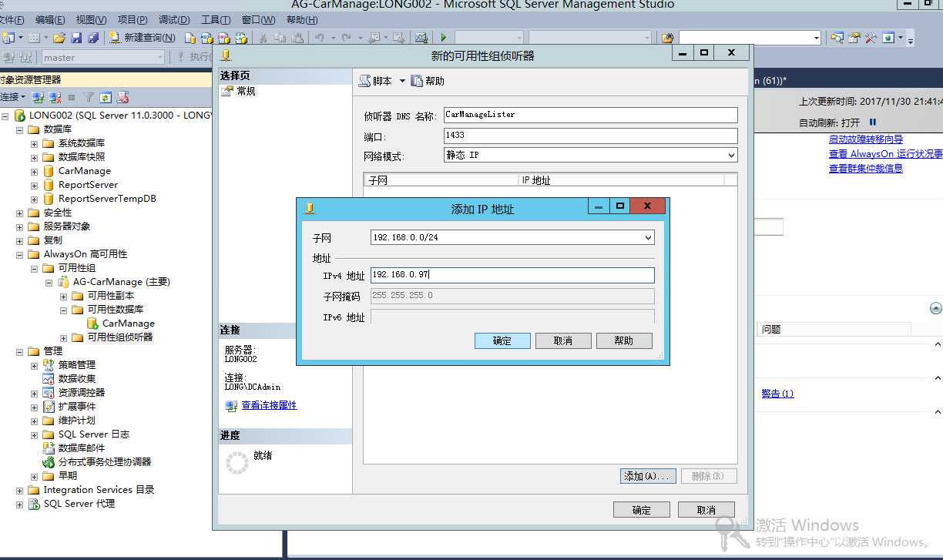The image size is (943, 560).
Task: Expand the ReportServer database node
Action: tap(34, 185)
